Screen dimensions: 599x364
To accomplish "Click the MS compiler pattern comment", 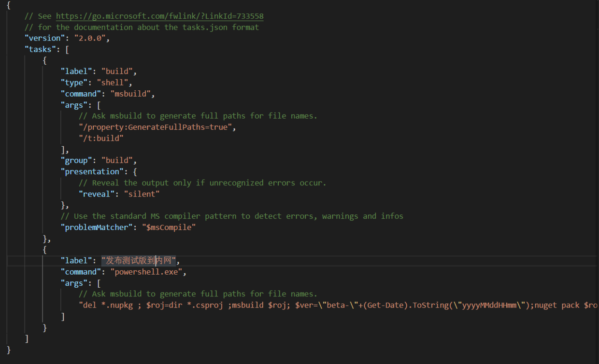I will (232, 216).
